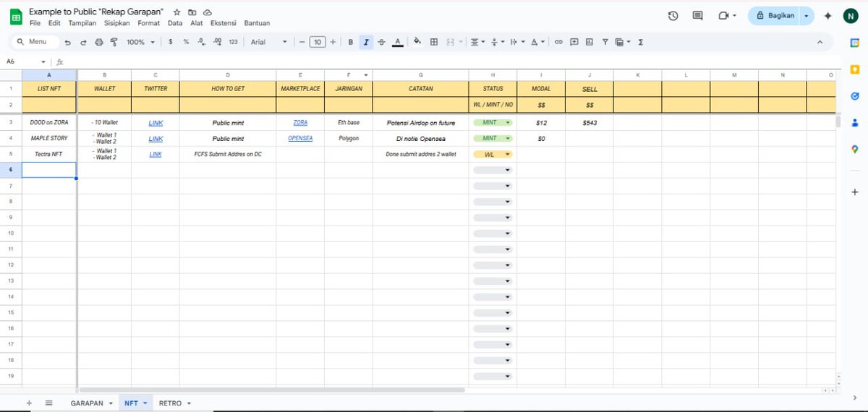Viewport: 868px width, 412px height.
Task: Open the borders tool
Action: tap(434, 42)
